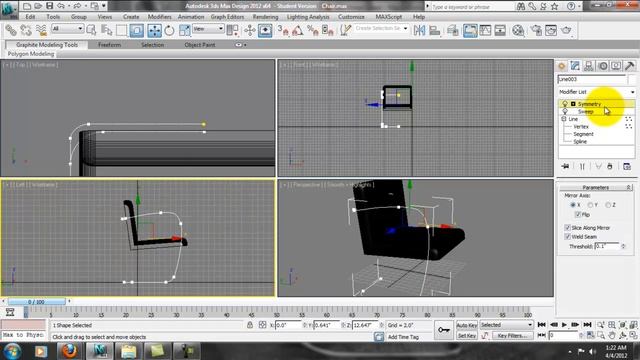The image size is (640, 360).
Task: Click the Mirror tool icon
Action: pyautogui.click(x=420, y=30)
